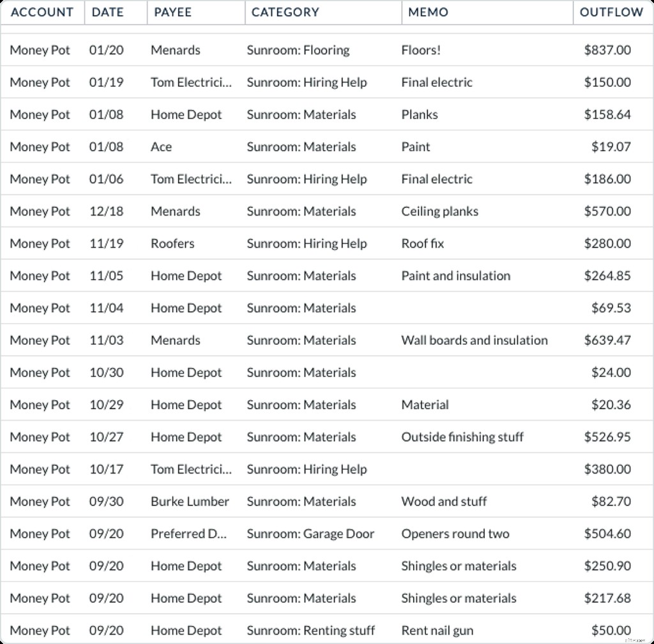Sort transactions by the CATEGORY column header
This screenshot has height=644, width=654.
point(285,12)
